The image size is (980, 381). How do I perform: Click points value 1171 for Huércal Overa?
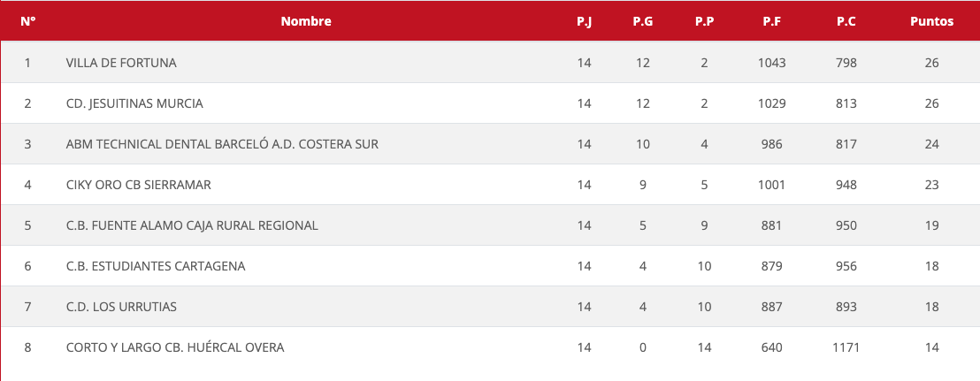pyautogui.click(x=846, y=347)
